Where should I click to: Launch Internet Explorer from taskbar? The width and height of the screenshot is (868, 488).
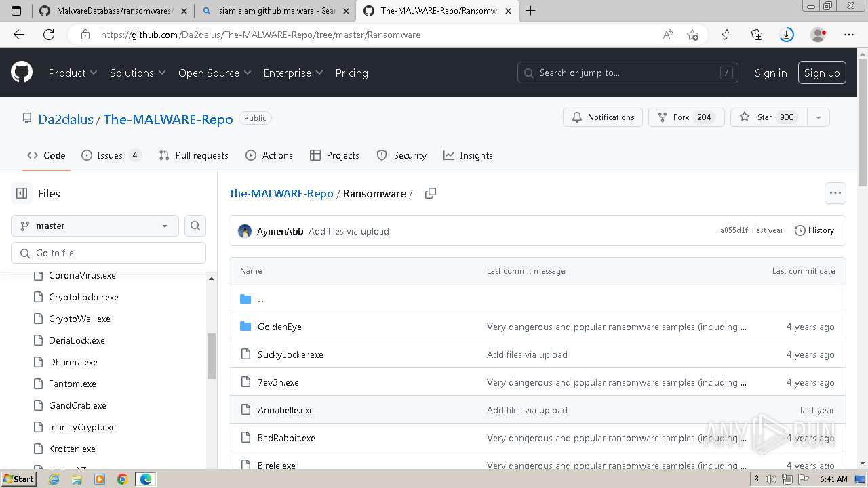click(x=54, y=479)
